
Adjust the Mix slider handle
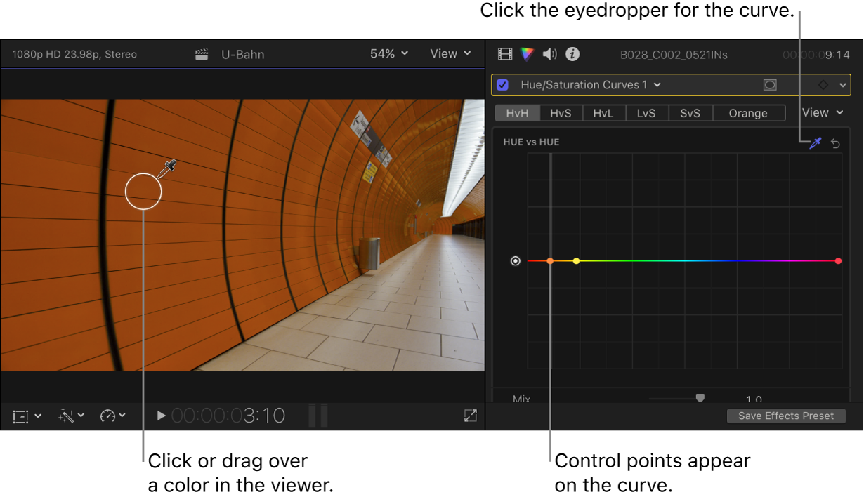point(700,397)
